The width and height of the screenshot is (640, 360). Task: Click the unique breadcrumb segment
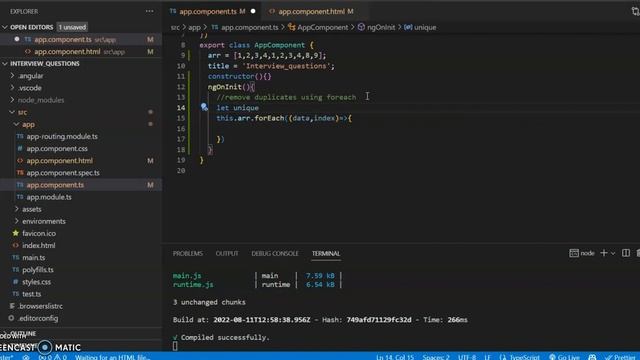pyautogui.click(x=425, y=27)
